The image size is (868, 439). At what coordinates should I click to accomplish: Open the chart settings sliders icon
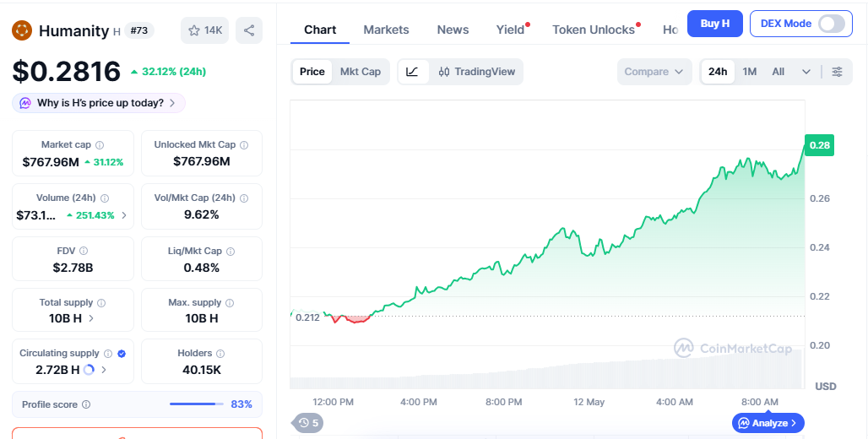pos(838,72)
